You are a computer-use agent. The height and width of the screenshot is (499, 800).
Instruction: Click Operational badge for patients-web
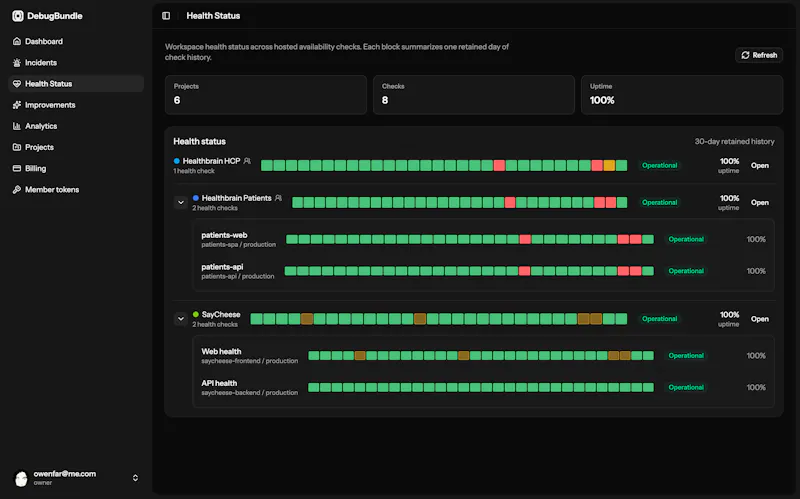686,239
